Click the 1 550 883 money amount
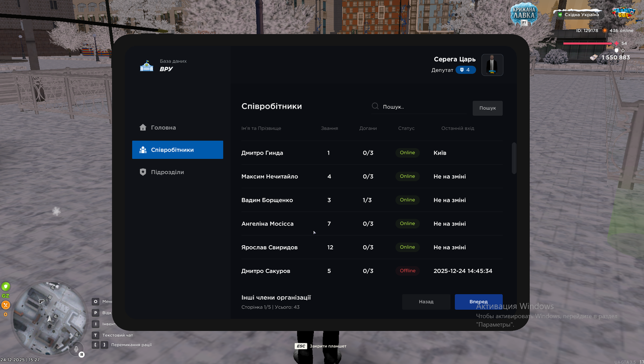644x364 pixels. coord(616,57)
